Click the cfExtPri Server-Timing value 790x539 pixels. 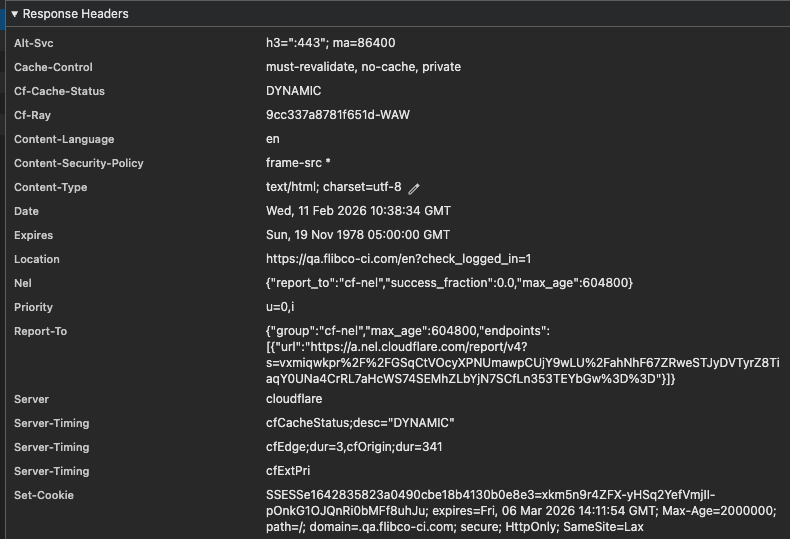[290, 471]
